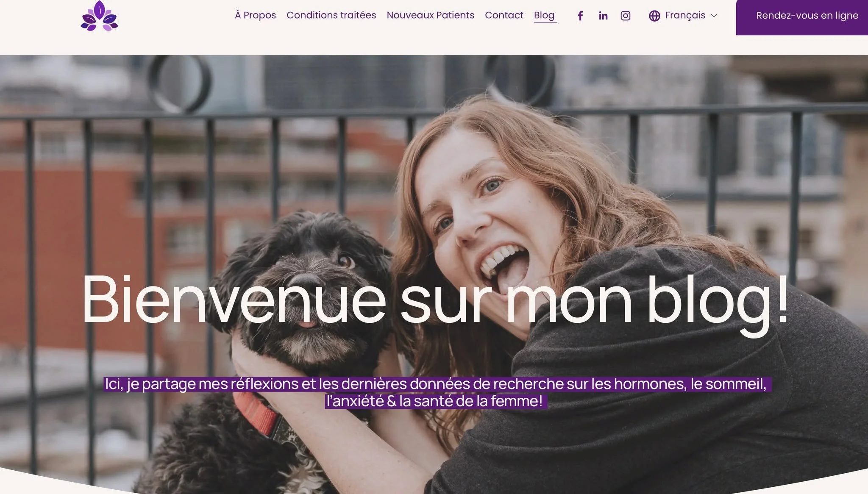Click the highlighted hormones and sommeil subtitle
Image resolution: width=868 pixels, height=494 pixels.
pos(437,384)
